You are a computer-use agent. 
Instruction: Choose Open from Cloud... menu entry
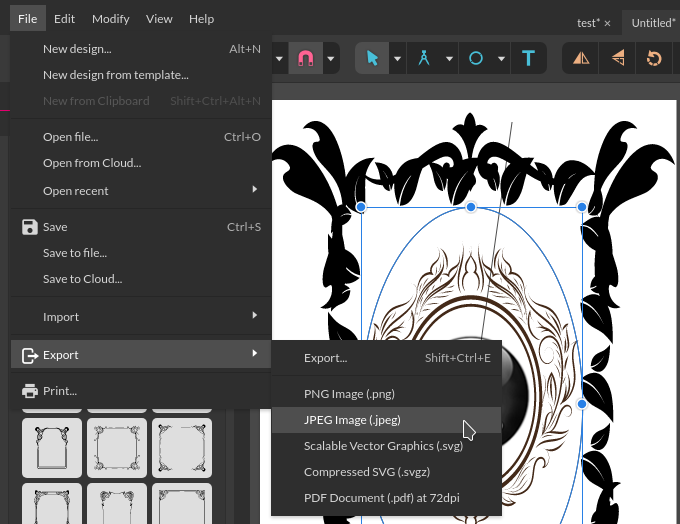141,163
